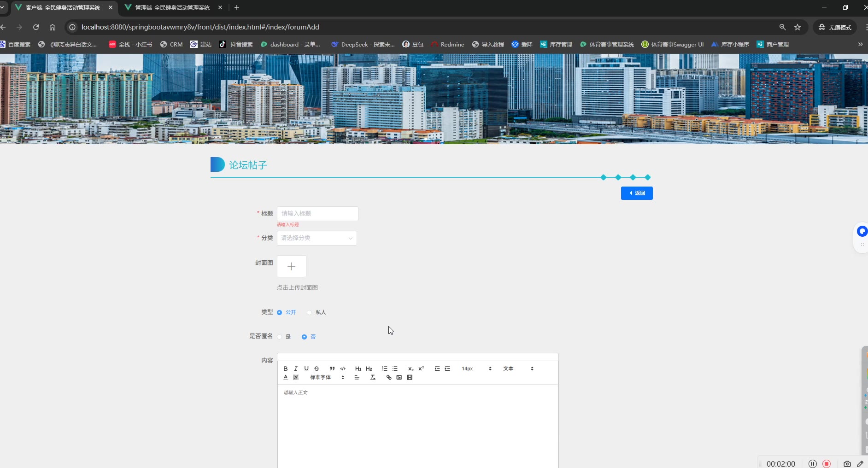The width and height of the screenshot is (868, 468).
Task: Toggle bold formatting in the editor
Action: point(286,369)
